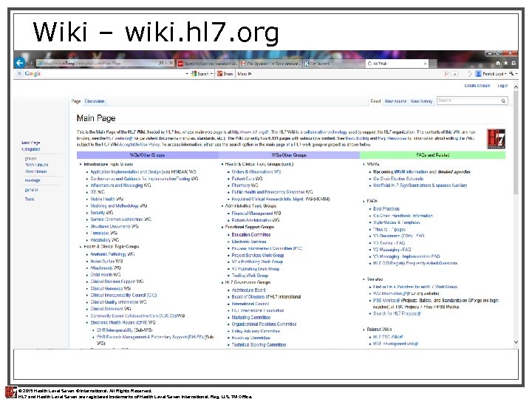The image size is (532, 399).
Task: Expand the Tools sidebar section
Action: (30, 199)
